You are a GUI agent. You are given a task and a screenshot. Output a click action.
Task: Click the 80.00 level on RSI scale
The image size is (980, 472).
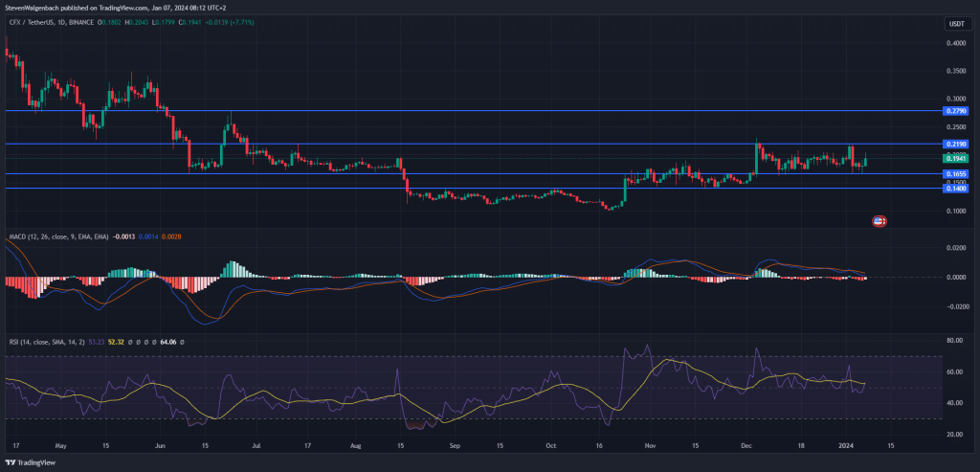pos(954,340)
